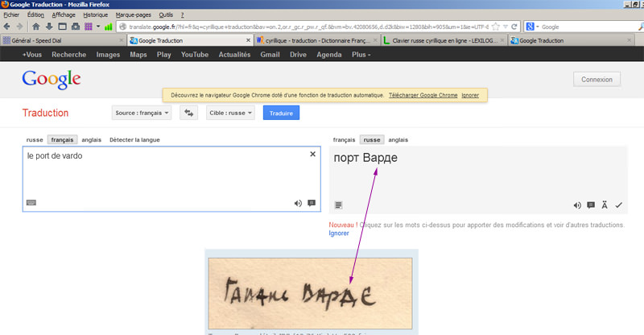This screenshot has width=644, height=335.
Task: Dismiss Chrome banner with Ignorer link
Action: pyautogui.click(x=470, y=95)
